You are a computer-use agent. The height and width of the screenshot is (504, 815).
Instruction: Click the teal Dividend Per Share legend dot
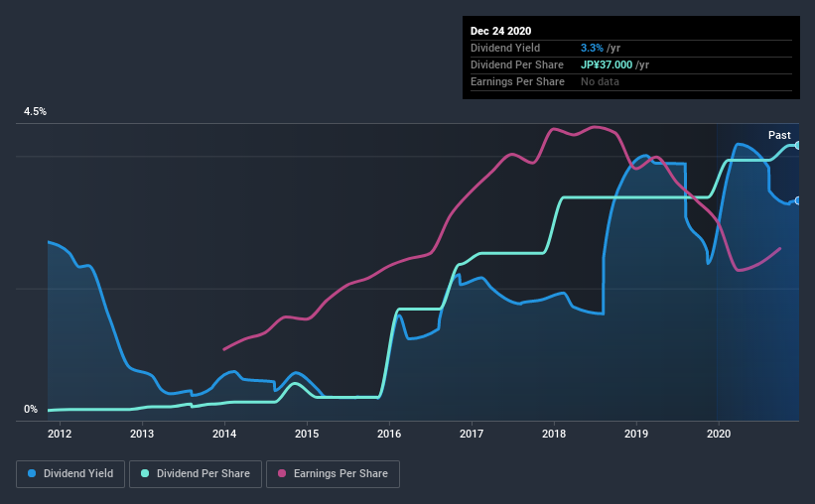(x=145, y=473)
